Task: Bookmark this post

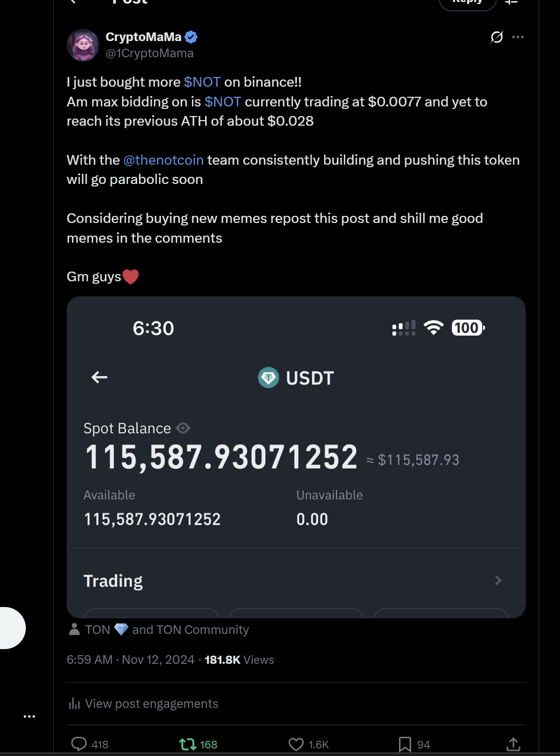Action: 405,744
